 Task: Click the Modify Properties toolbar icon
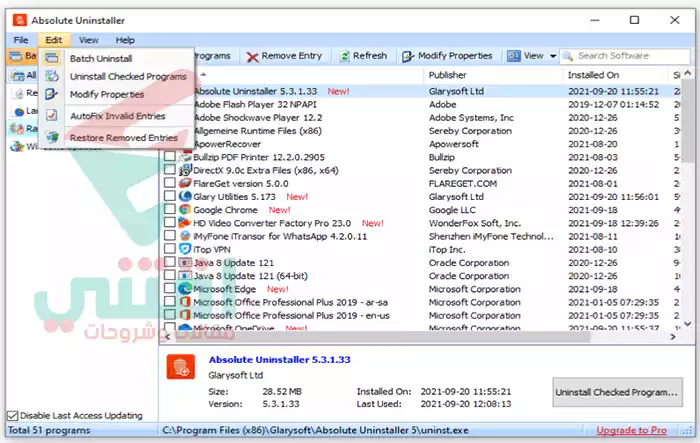408,56
